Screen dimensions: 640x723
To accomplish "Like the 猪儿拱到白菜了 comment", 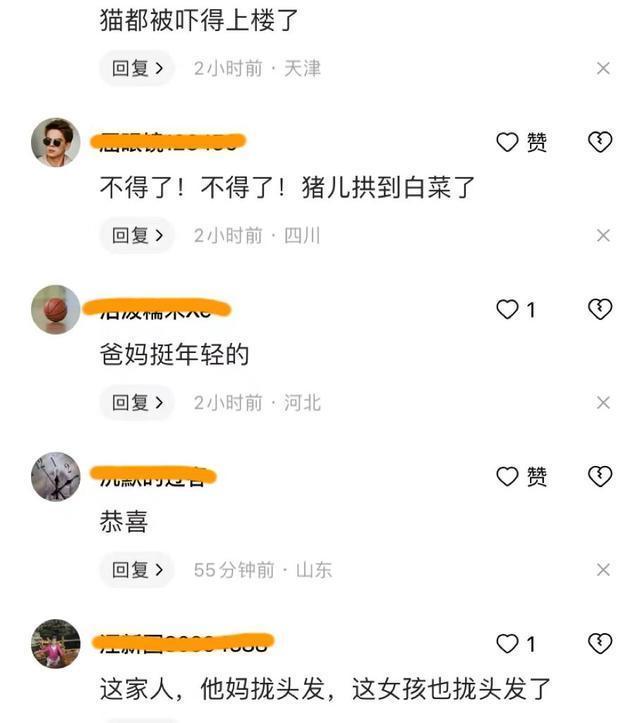I will click(x=507, y=142).
